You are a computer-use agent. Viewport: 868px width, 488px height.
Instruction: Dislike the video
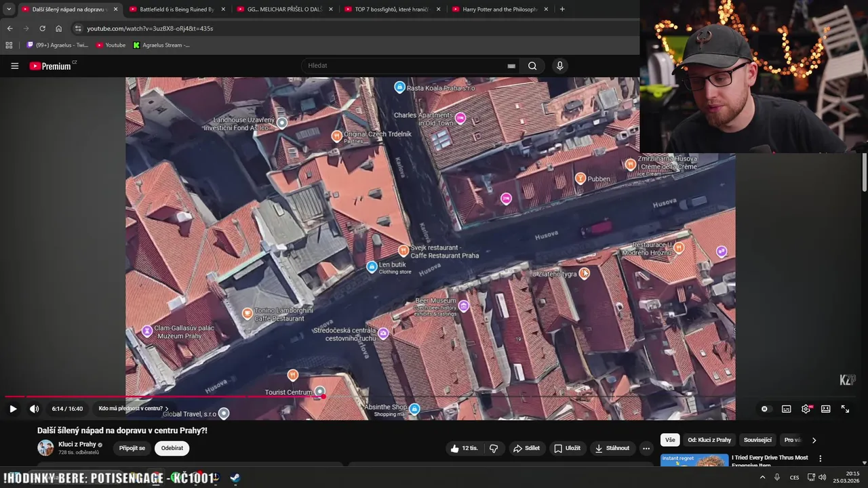point(494,448)
